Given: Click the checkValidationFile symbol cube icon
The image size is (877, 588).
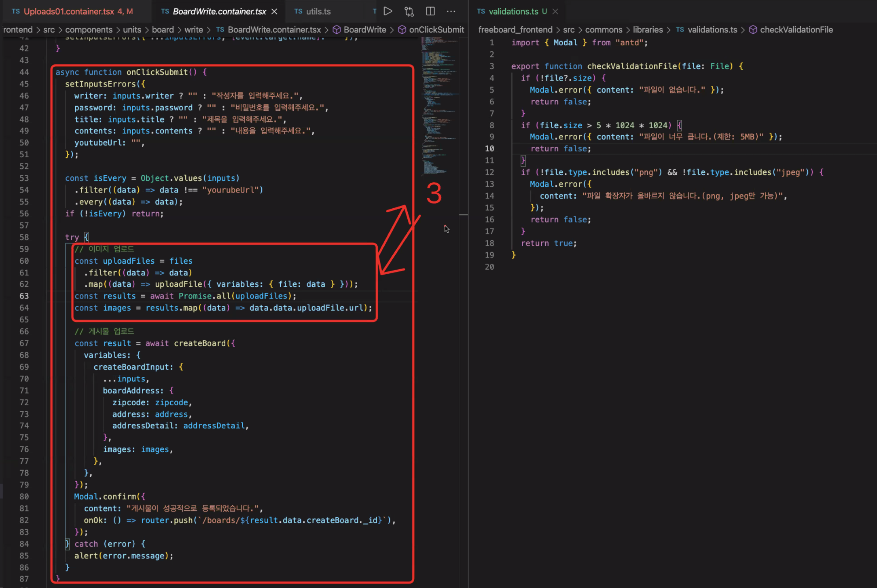Looking at the screenshot, I should 753,30.
